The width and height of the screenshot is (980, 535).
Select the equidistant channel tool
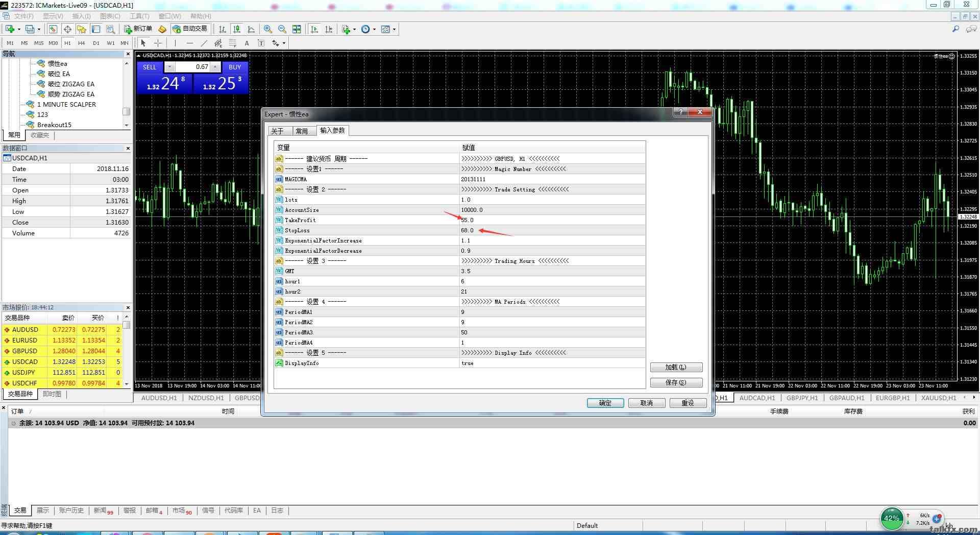(x=218, y=43)
